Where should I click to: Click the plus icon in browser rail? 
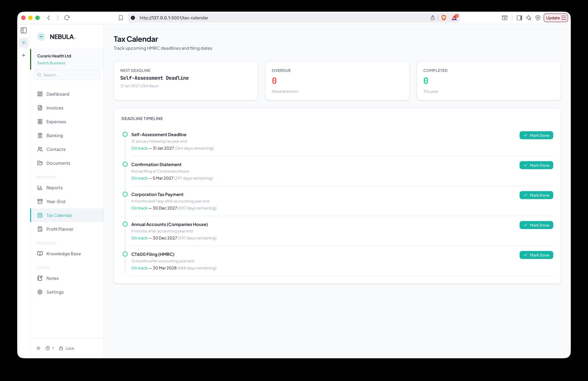24,55
